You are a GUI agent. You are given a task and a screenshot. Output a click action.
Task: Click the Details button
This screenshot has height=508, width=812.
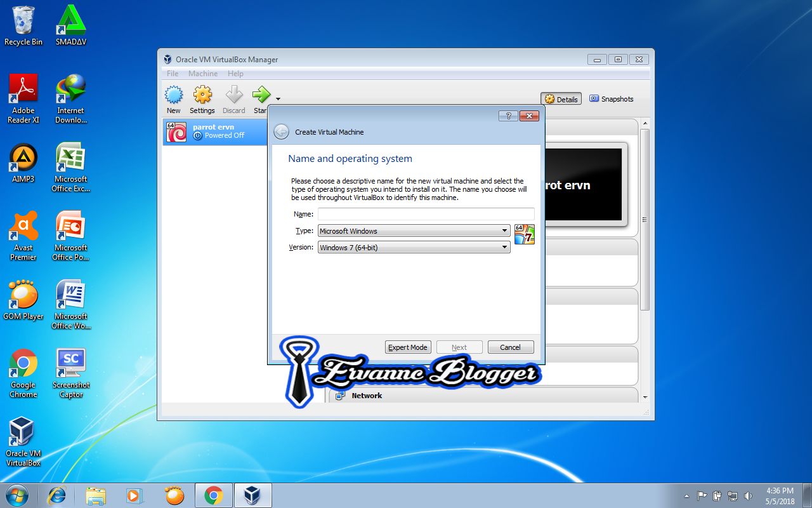[561, 99]
